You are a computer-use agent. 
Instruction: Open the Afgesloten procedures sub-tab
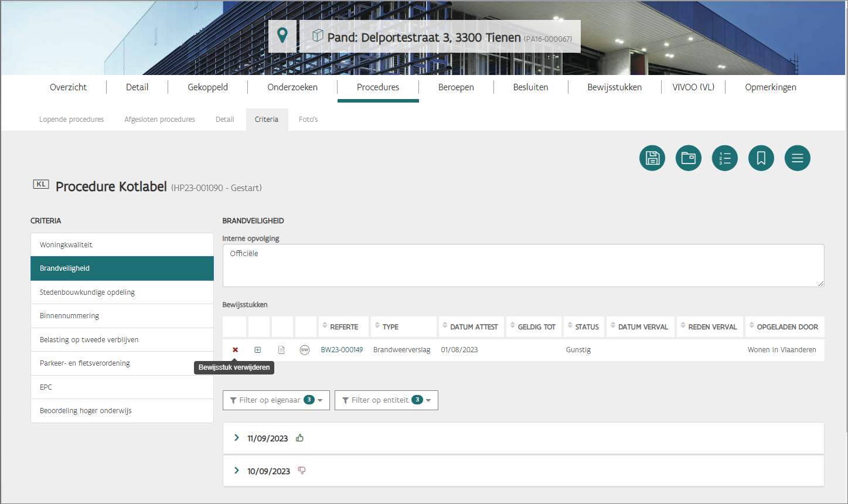pyautogui.click(x=159, y=120)
